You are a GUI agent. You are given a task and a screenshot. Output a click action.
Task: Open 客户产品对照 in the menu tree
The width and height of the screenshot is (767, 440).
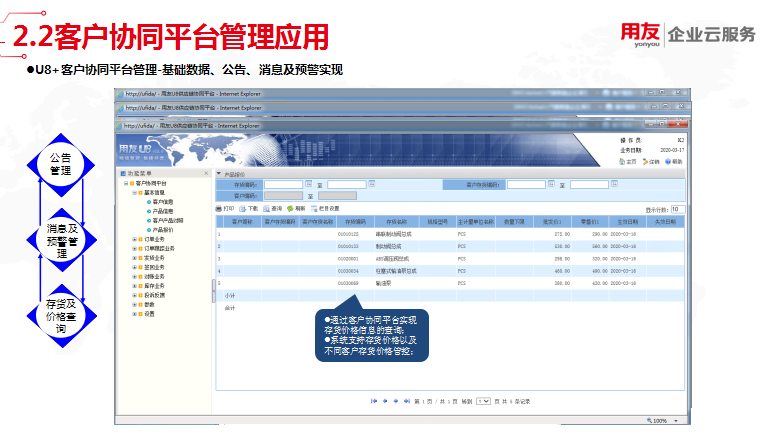pos(168,220)
